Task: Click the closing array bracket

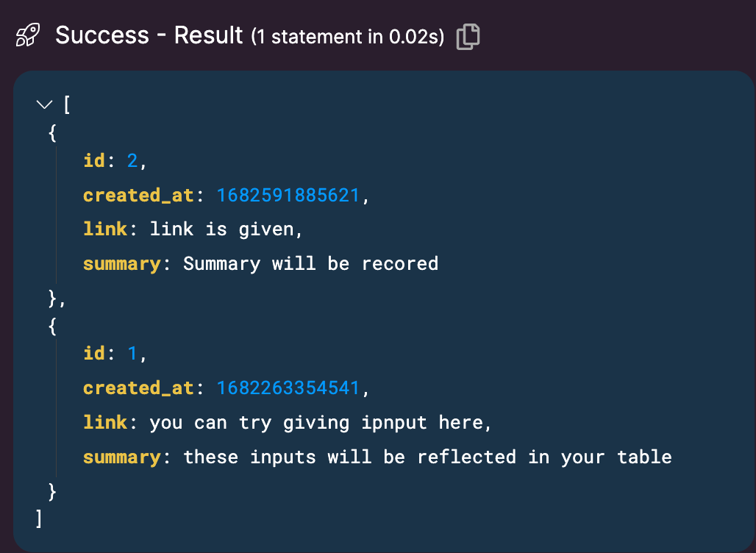Action: 38,518
